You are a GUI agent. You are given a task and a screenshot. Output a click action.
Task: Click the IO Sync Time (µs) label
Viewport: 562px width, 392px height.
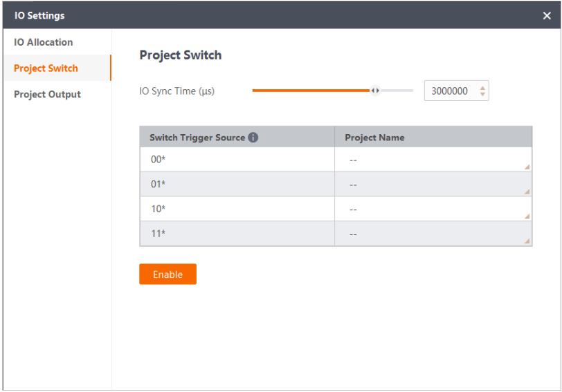pos(176,91)
